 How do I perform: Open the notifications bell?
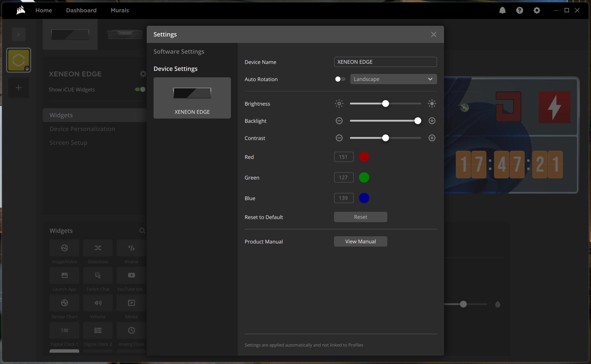point(502,10)
